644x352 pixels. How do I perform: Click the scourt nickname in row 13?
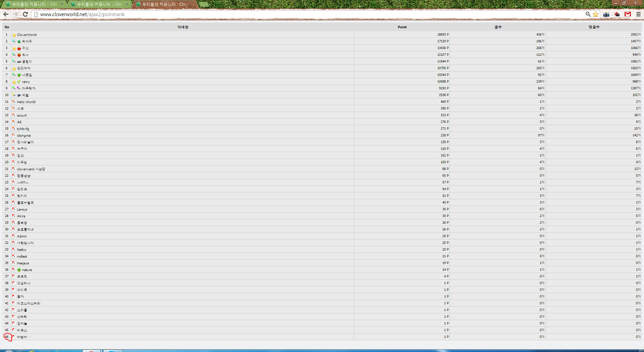click(x=22, y=116)
